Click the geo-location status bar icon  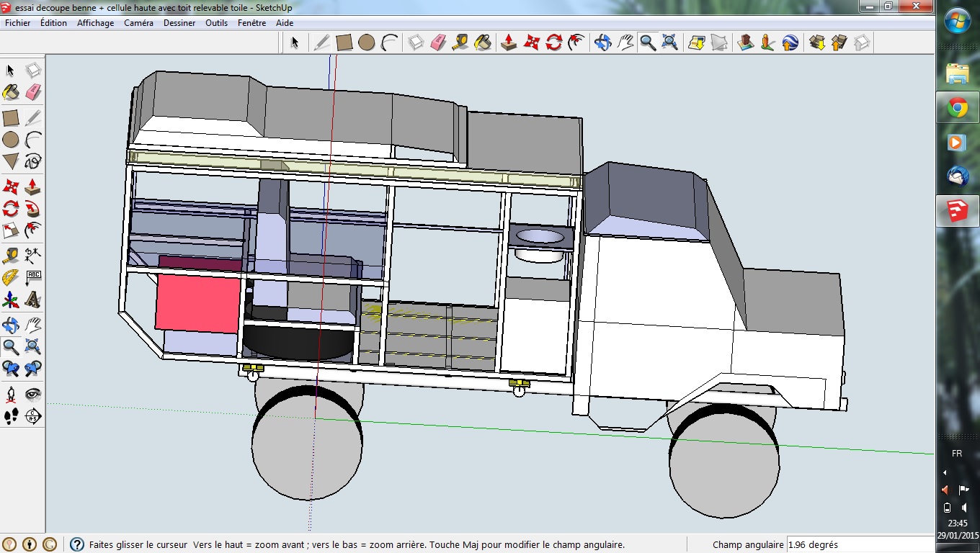tap(9, 544)
